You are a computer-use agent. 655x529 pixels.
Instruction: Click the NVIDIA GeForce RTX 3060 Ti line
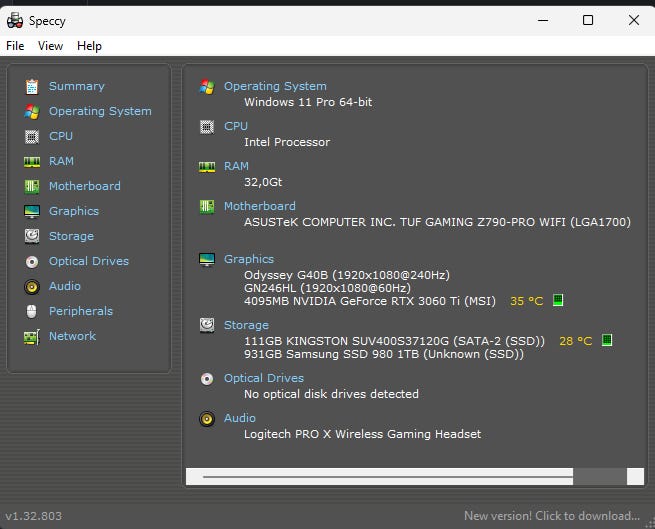point(370,301)
